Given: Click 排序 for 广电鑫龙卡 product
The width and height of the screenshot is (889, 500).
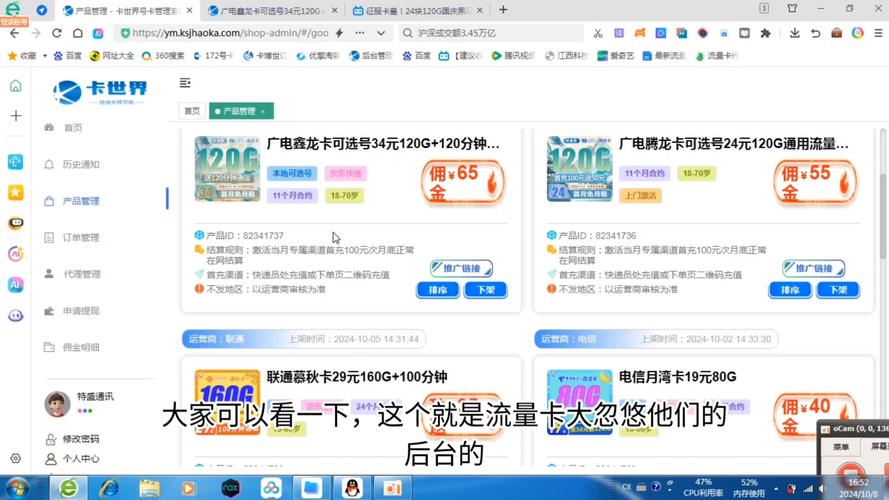Looking at the screenshot, I should (x=438, y=290).
